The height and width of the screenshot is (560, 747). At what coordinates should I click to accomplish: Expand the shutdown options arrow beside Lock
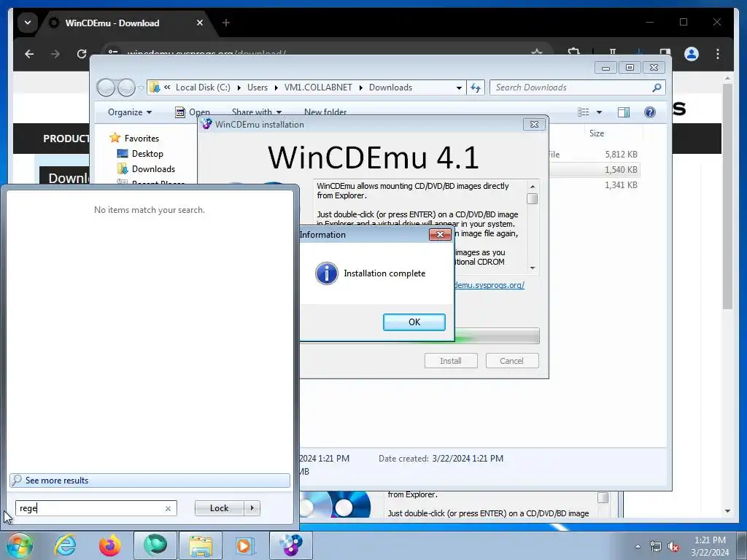tap(252, 508)
